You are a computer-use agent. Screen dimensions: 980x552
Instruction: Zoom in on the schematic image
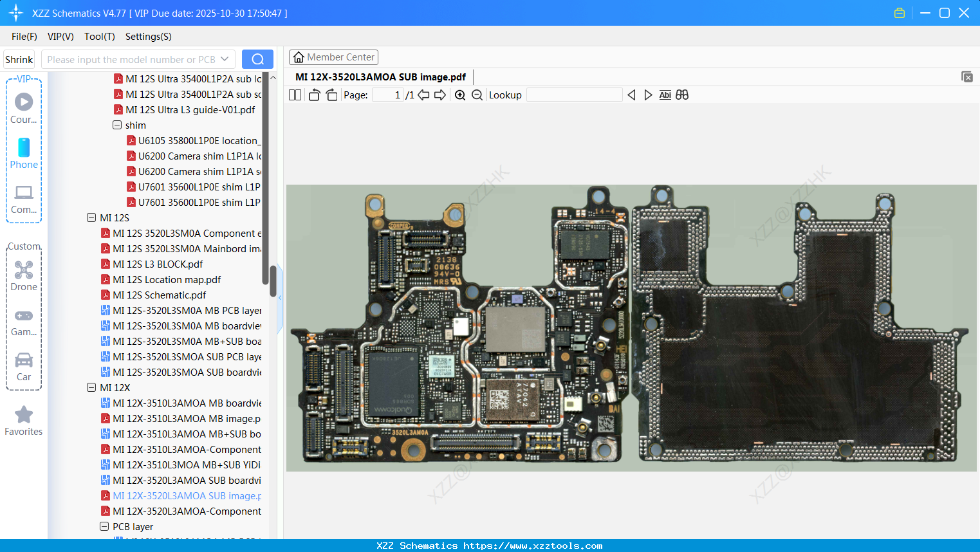tap(460, 95)
